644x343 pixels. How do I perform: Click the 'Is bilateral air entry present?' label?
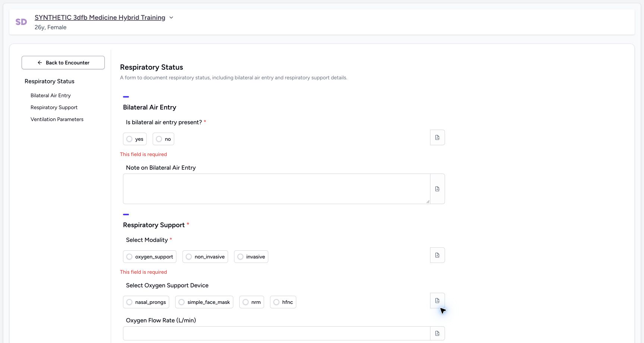pos(164,122)
